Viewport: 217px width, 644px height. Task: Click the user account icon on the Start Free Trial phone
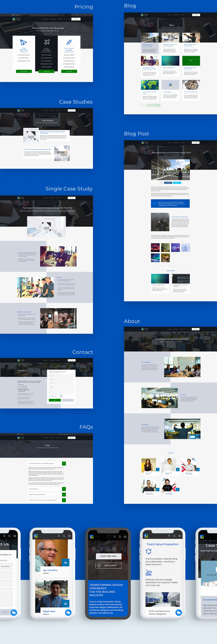point(114,537)
